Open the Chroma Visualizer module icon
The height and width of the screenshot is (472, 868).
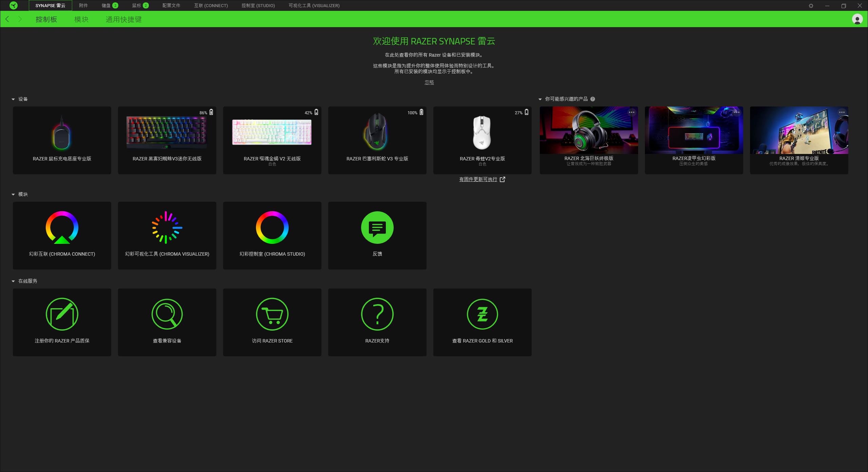click(x=167, y=228)
